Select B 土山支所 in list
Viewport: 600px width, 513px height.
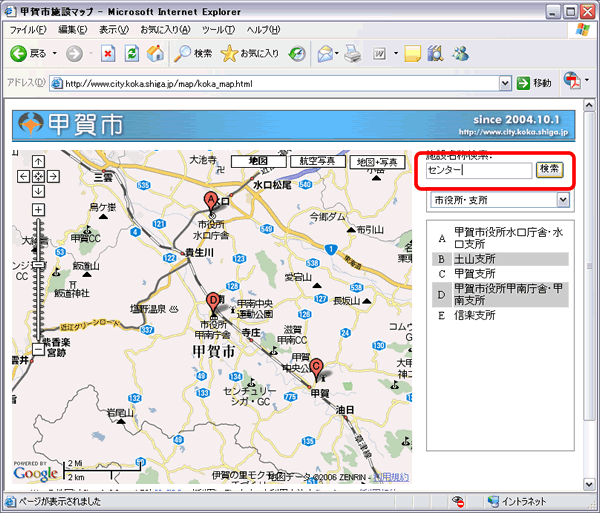[501, 259]
